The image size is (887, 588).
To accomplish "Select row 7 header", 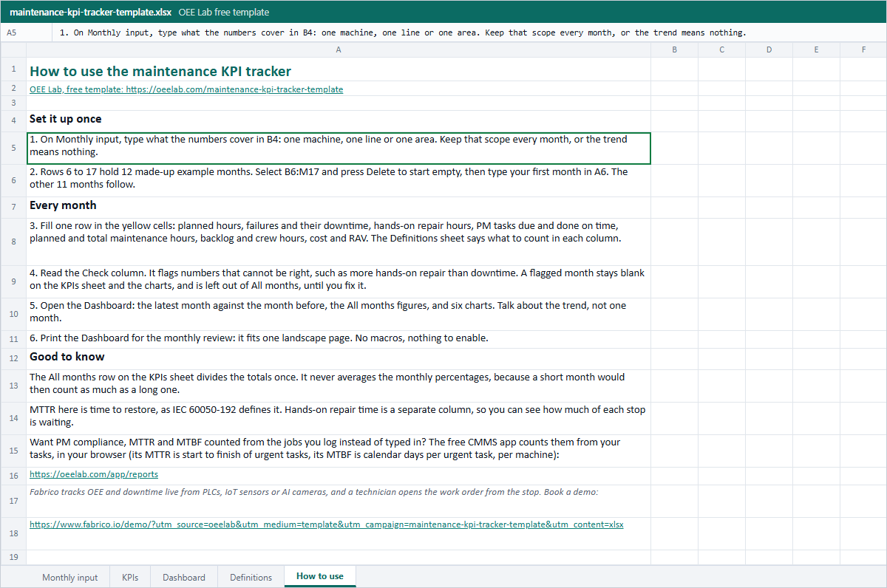I will (13, 208).
